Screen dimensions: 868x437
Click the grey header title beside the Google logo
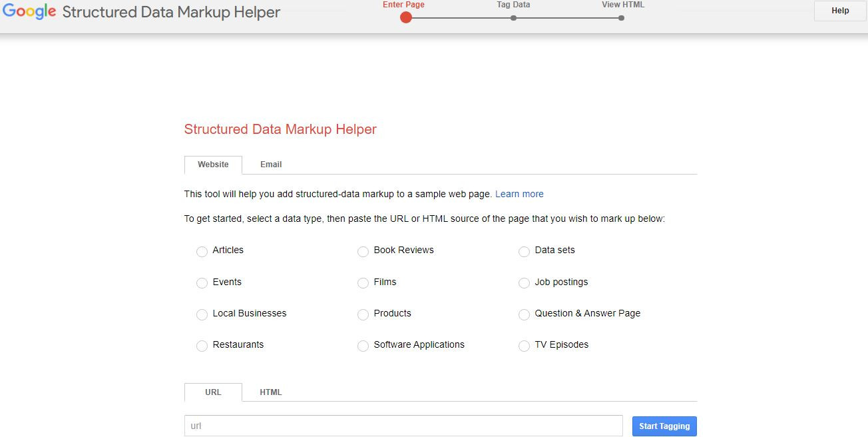[x=171, y=12]
